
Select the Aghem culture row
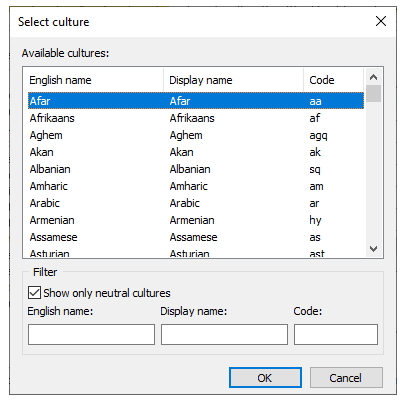point(196,135)
